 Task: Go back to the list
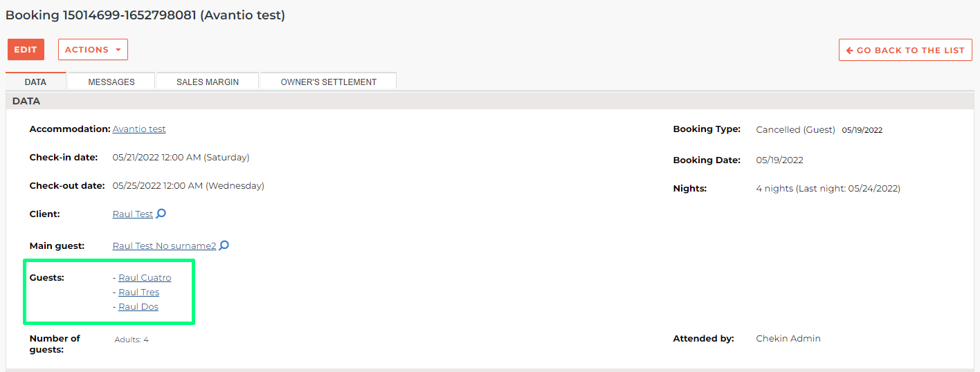click(905, 50)
